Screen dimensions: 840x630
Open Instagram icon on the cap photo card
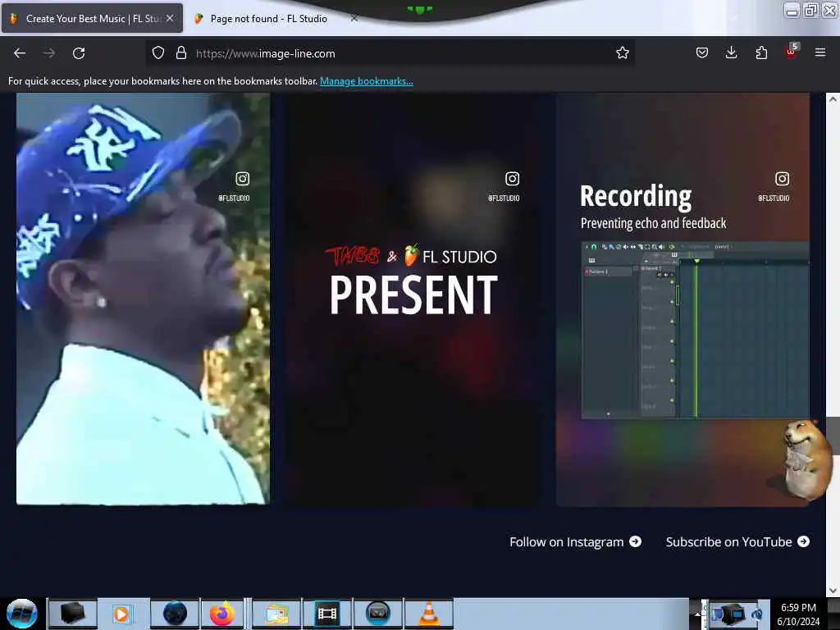[243, 178]
